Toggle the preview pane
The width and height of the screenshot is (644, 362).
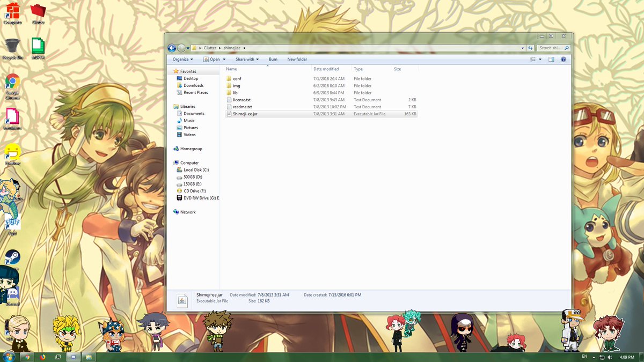point(551,60)
